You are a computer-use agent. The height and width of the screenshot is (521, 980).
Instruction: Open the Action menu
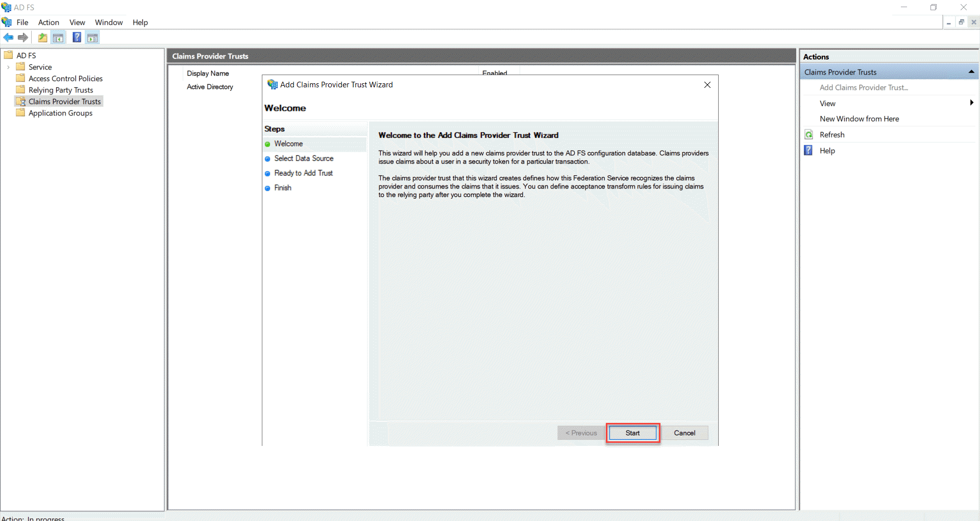tap(48, 22)
